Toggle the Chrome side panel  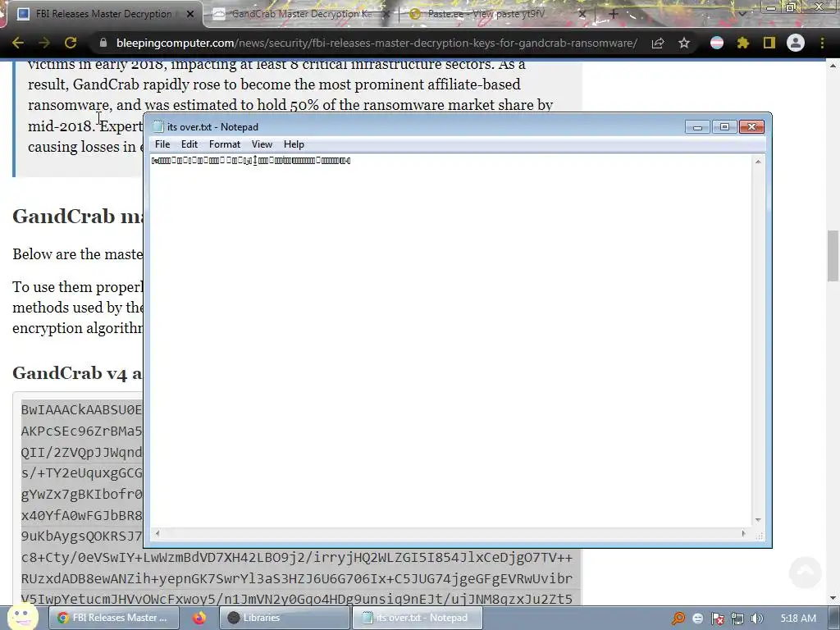(769, 43)
